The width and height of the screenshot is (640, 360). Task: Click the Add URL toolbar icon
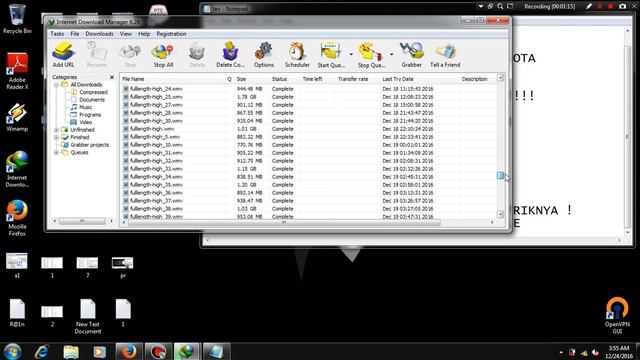pyautogui.click(x=63, y=54)
